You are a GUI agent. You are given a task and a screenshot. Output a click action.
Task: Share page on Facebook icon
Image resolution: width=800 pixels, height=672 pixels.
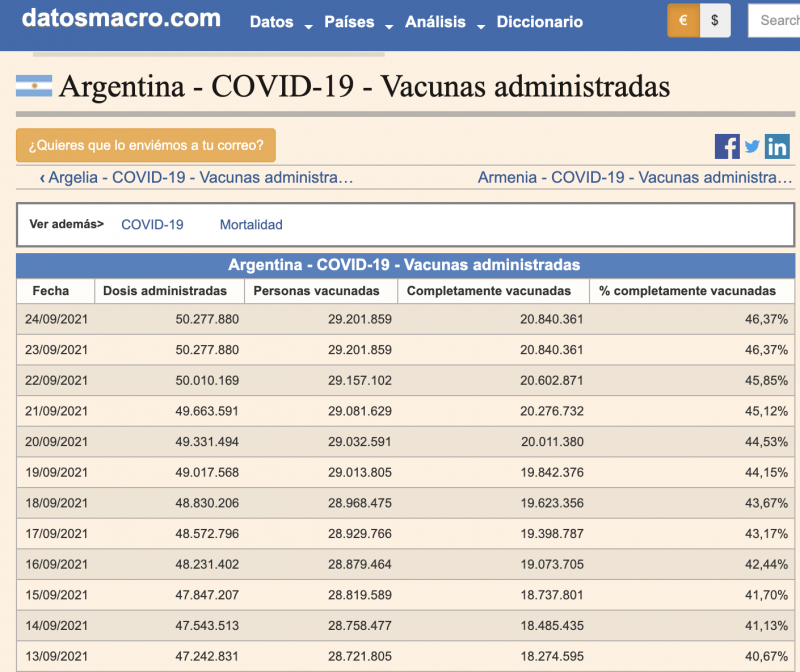tap(727, 146)
